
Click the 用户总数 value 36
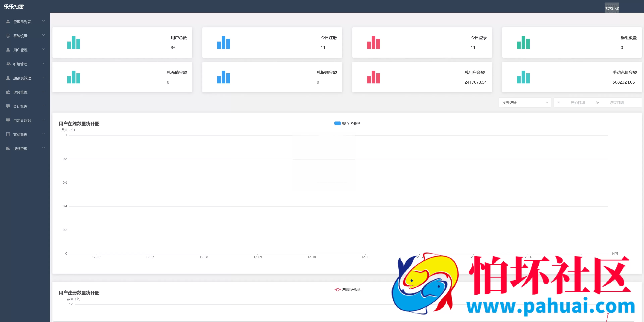[173, 48]
